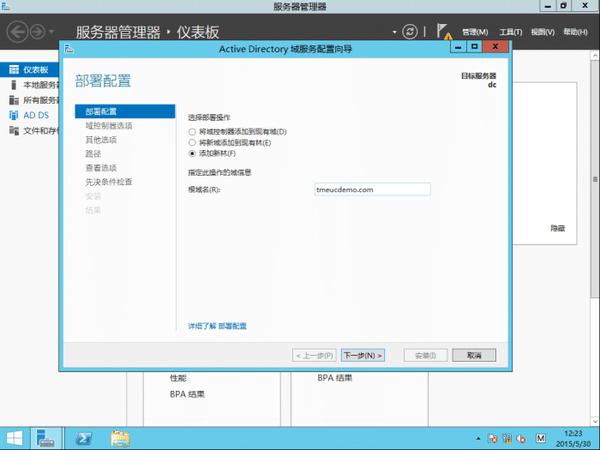
Task: Select the paths step in wizard sidebar
Action: click(93, 154)
